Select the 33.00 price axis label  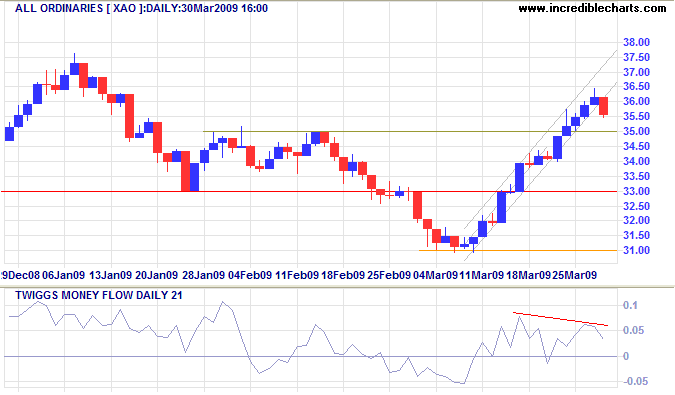[636, 191]
